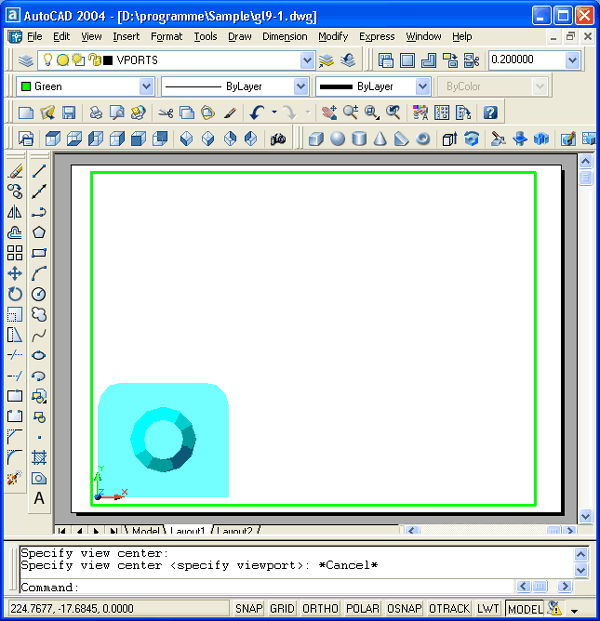This screenshot has width=600, height=621.
Task: Select the Polygon draw tool
Action: click(39, 232)
